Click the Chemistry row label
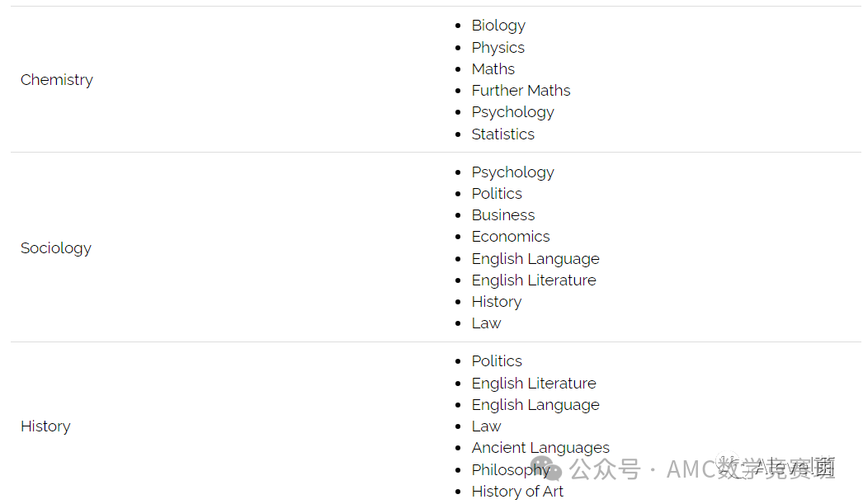863x504 pixels. [56, 80]
